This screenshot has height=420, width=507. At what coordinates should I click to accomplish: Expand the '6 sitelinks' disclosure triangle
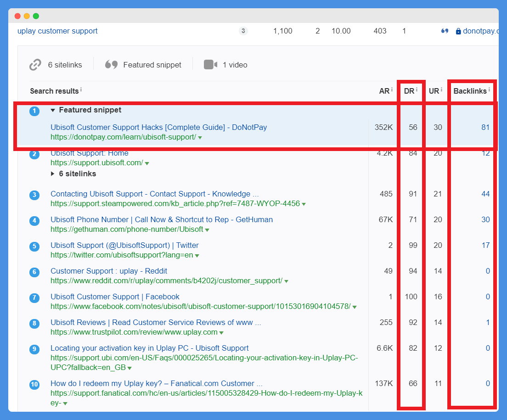pos(53,174)
